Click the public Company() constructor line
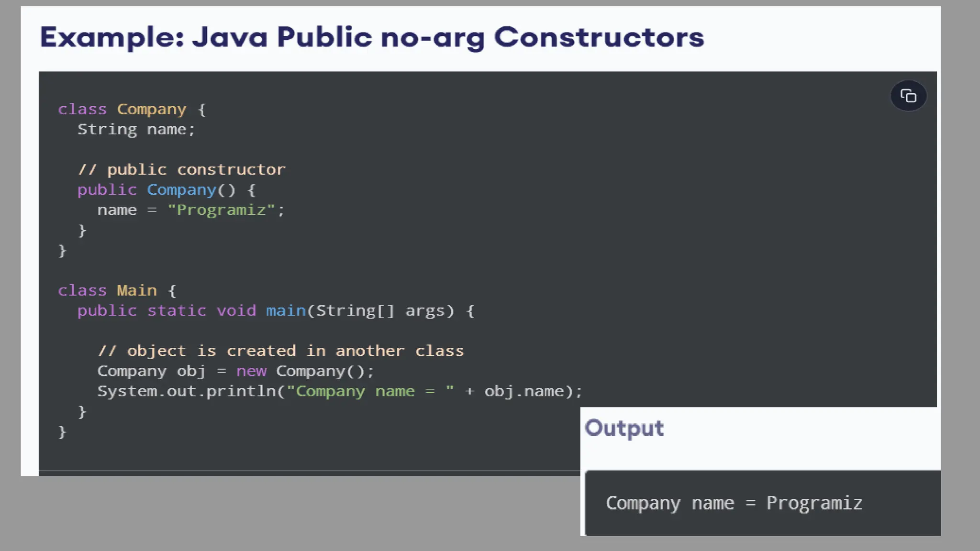 pyautogui.click(x=167, y=190)
